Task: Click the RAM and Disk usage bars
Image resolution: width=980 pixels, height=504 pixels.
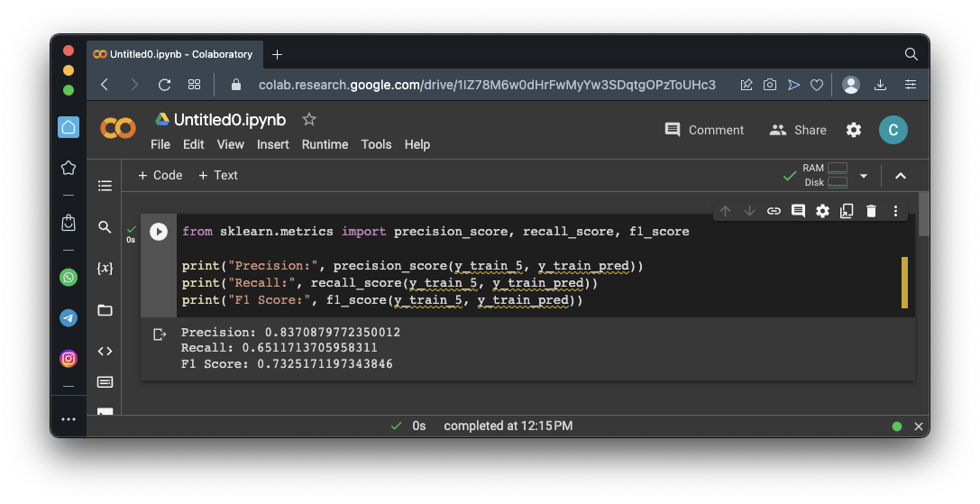Action: click(827, 175)
